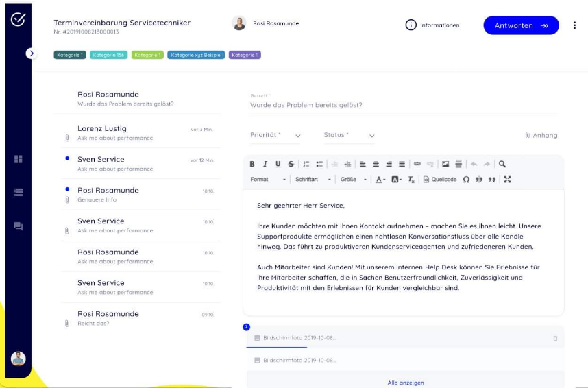This screenshot has height=388, width=588.
Task: Insert a numbered list
Action: [306, 165]
